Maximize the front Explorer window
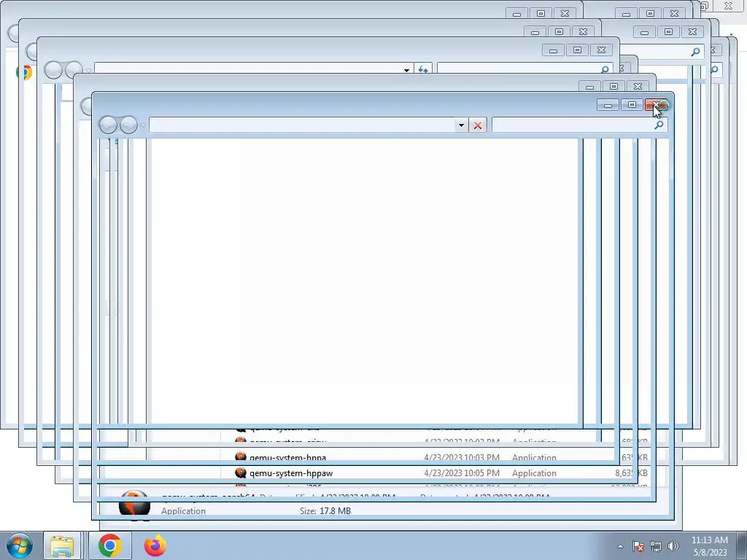 [x=632, y=105]
